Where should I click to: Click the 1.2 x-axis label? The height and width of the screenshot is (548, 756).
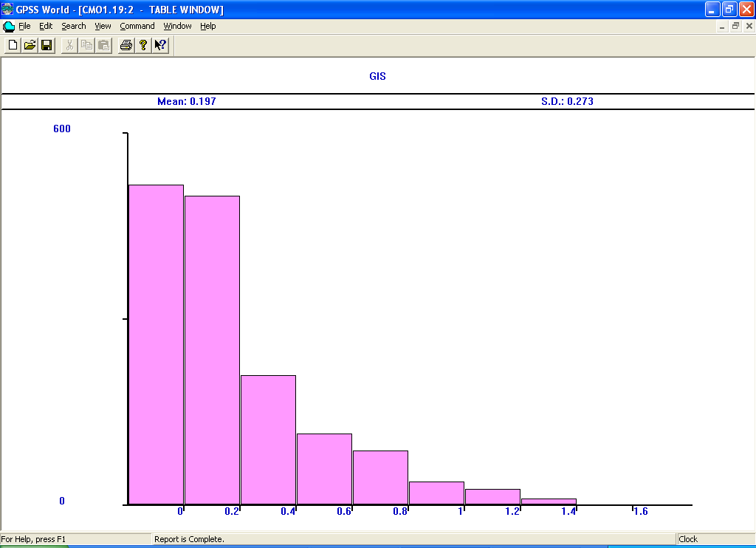click(512, 511)
